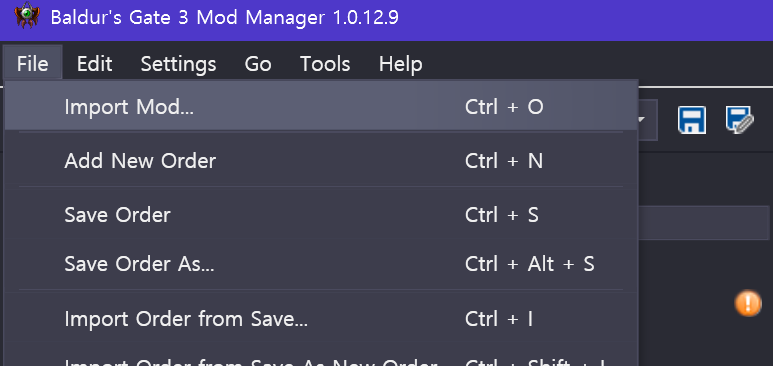Screen dimensions: 773x366
Task: Open the Help menu
Action: (x=400, y=64)
